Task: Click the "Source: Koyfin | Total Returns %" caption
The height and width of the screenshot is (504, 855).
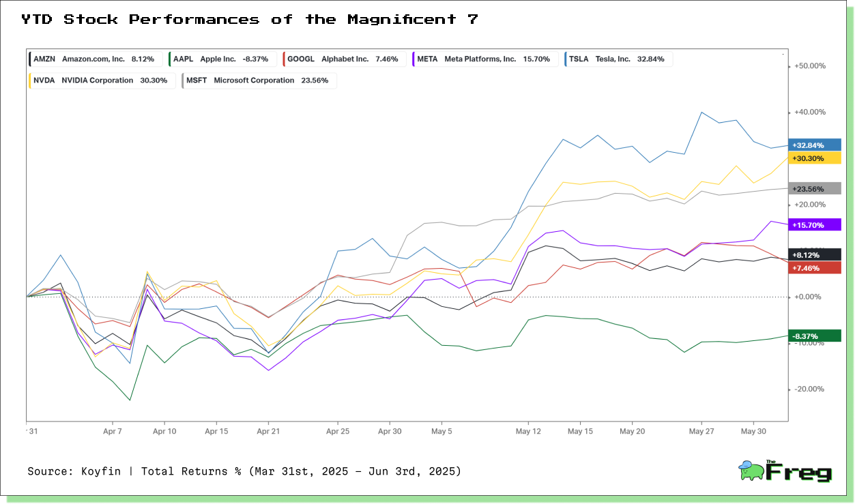Action: pyautogui.click(x=244, y=471)
